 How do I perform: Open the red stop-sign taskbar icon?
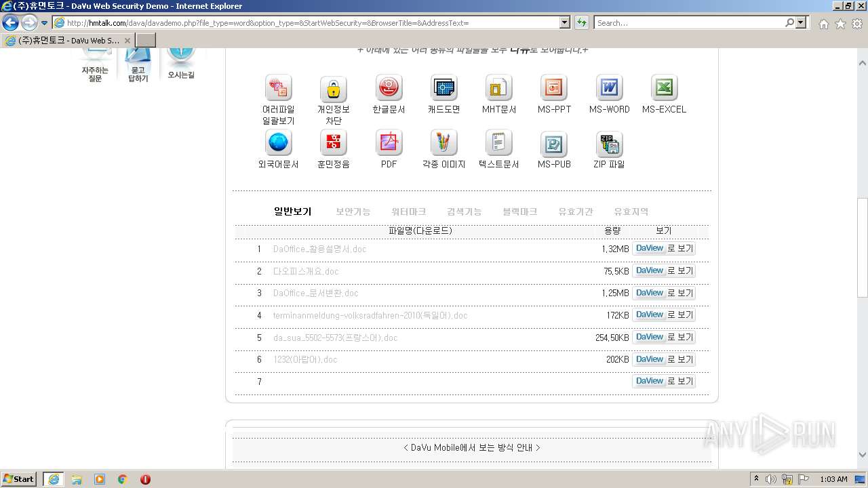coord(145,479)
